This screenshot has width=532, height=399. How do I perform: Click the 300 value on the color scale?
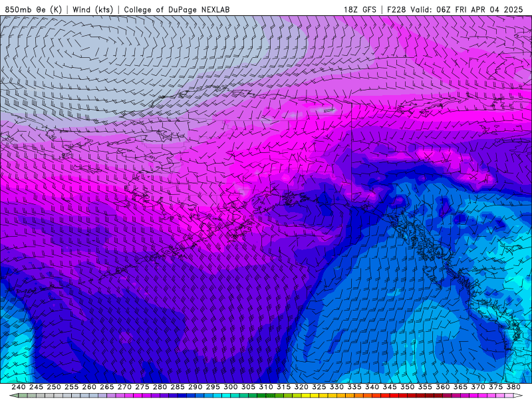230,387
